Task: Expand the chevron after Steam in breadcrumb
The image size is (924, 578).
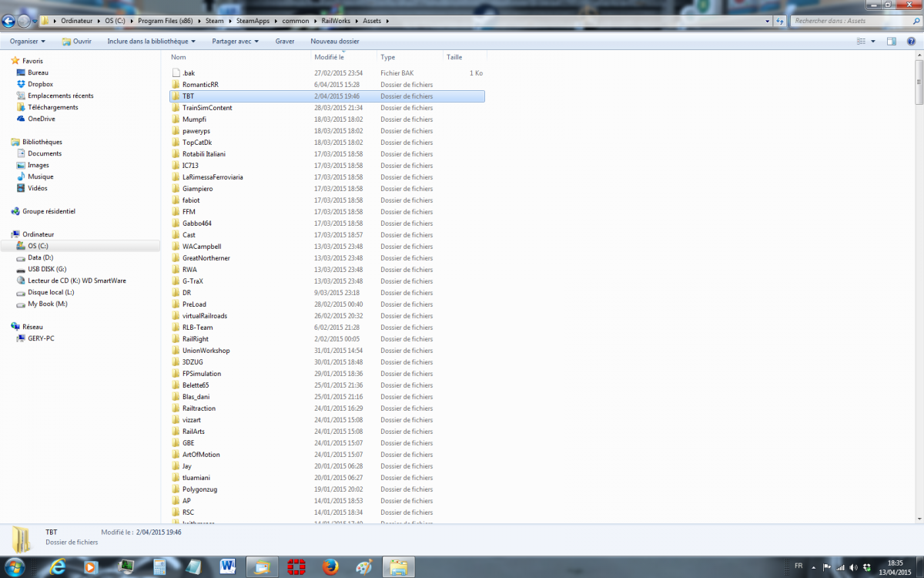Action: pyautogui.click(x=232, y=21)
